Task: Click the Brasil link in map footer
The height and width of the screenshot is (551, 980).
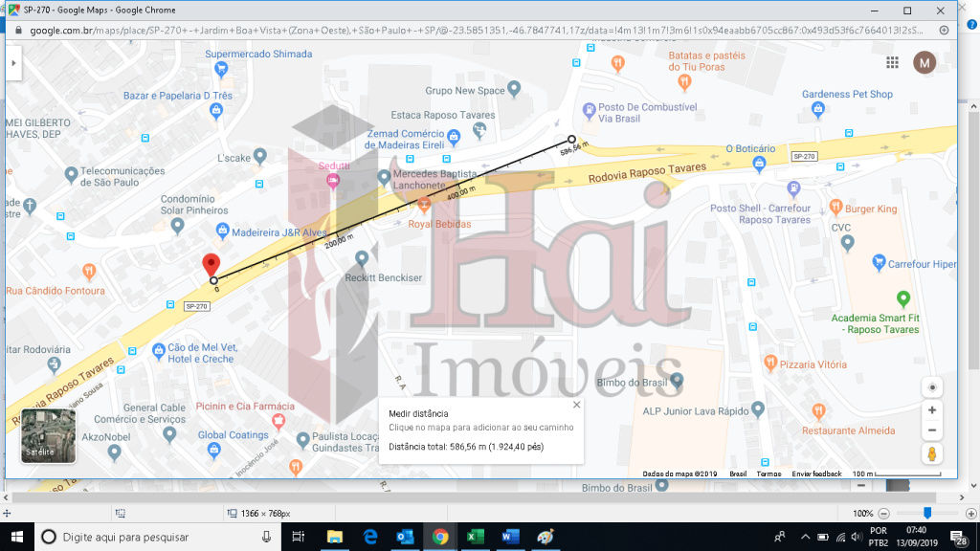Action: 738,474
